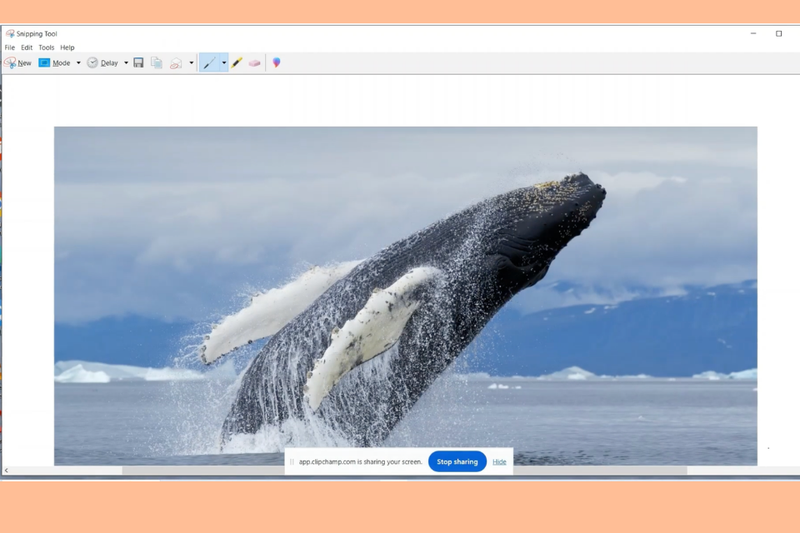Edit the snip with Paint 3D icon
800x533 pixels.
tap(277, 63)
